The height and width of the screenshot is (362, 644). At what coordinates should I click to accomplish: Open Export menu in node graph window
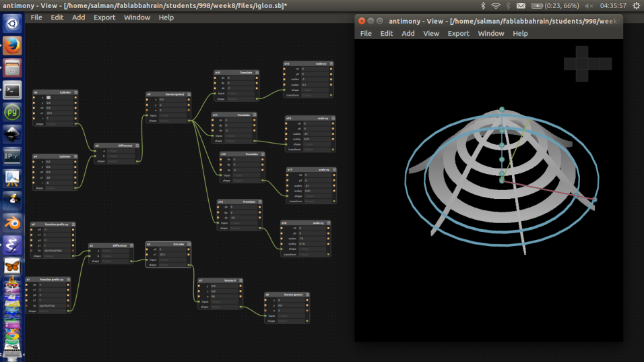click(x=104, y=18)
